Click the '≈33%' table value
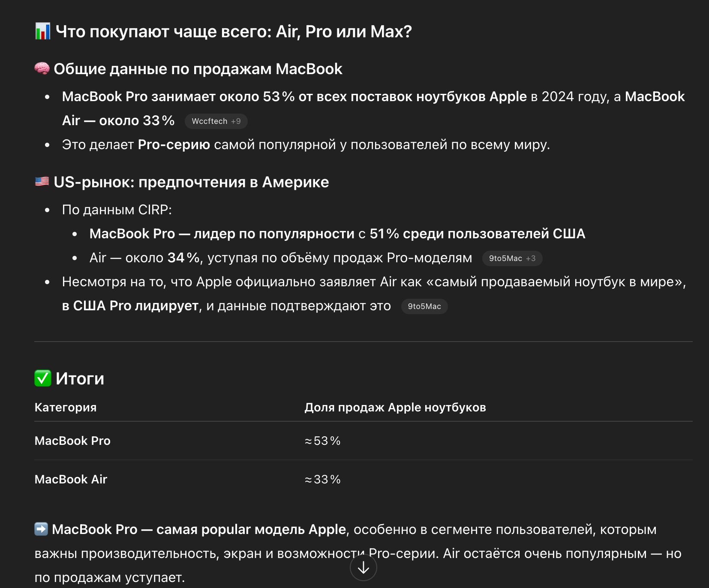Image resolution: width=709 pixels, height=588 pixels. pos(322,479)
